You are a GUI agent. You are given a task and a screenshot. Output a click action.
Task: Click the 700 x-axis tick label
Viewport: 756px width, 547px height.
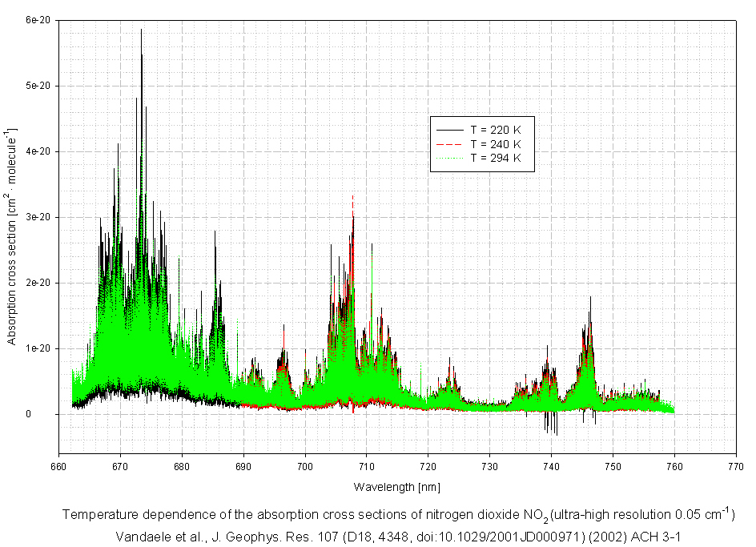click(x=304, y=465)
